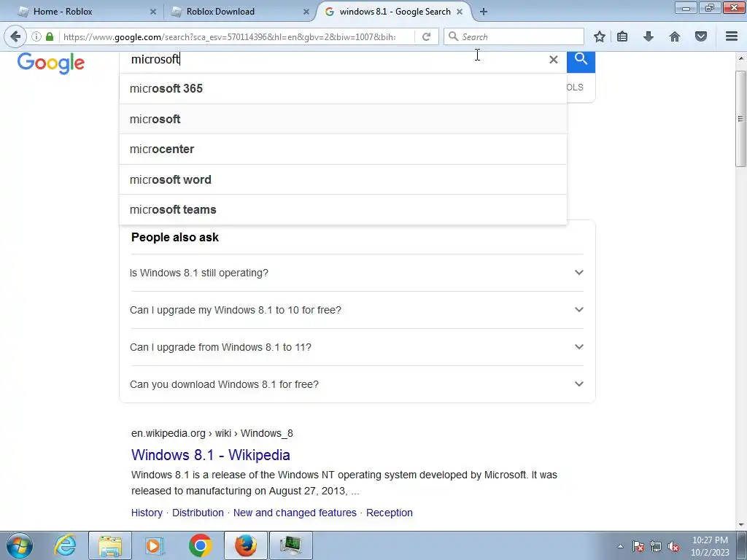
Task: Open Windows Media Player from the taskbar
Action: [x=154, y=545]
